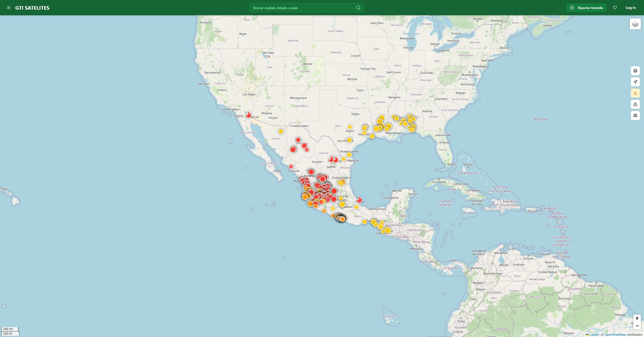Zoom out with the minus button
Screen dimensions: 644x337
[x=637, y=326]
